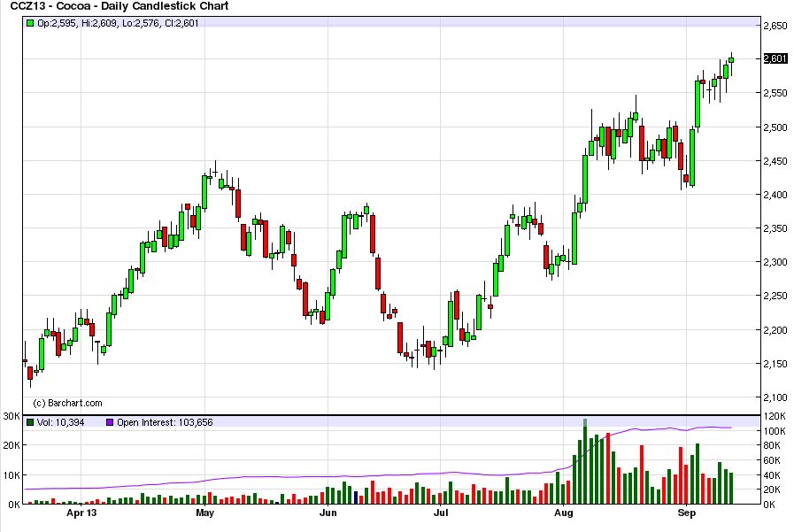
Task: Click the chart title 'CCZ13 - Cocoa - Daily Candlestick Chart'
Action: click(119, 6)
